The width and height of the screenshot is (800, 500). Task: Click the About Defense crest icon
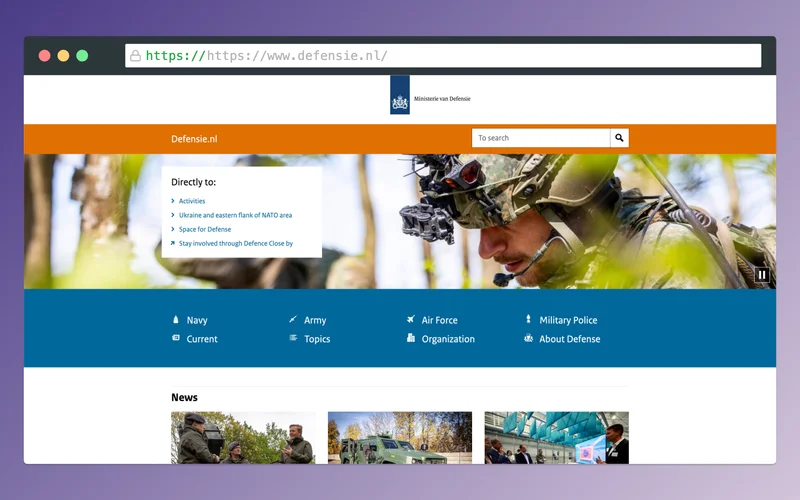pos(528,338)
